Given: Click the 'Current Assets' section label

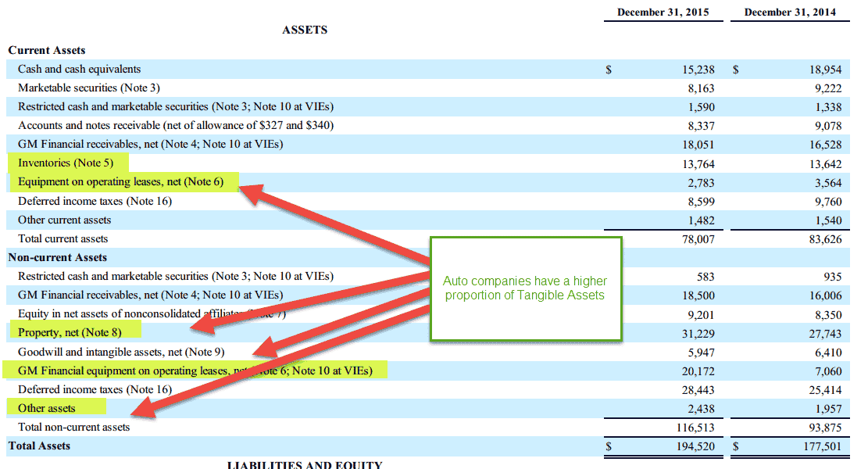Looking at the screenshot, I should coord(47,50).
